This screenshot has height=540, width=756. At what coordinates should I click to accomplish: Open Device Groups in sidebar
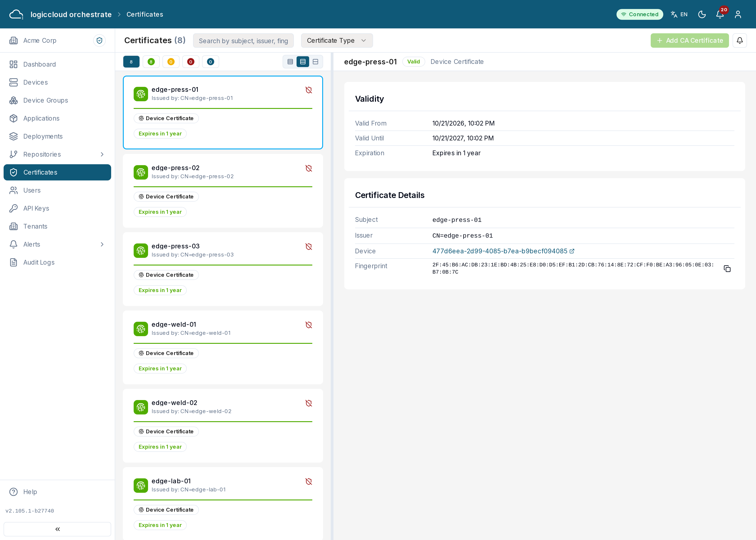point(58,100)
